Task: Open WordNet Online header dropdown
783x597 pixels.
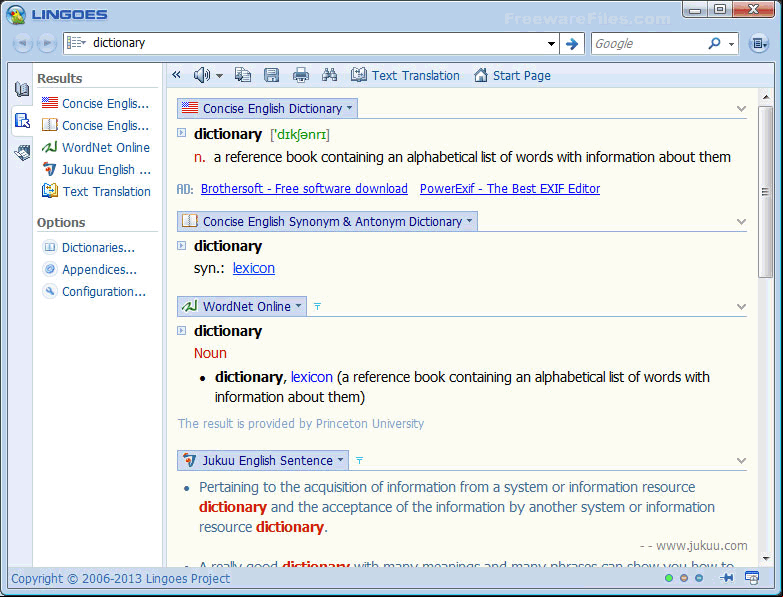Action: (x=299, y=305)
